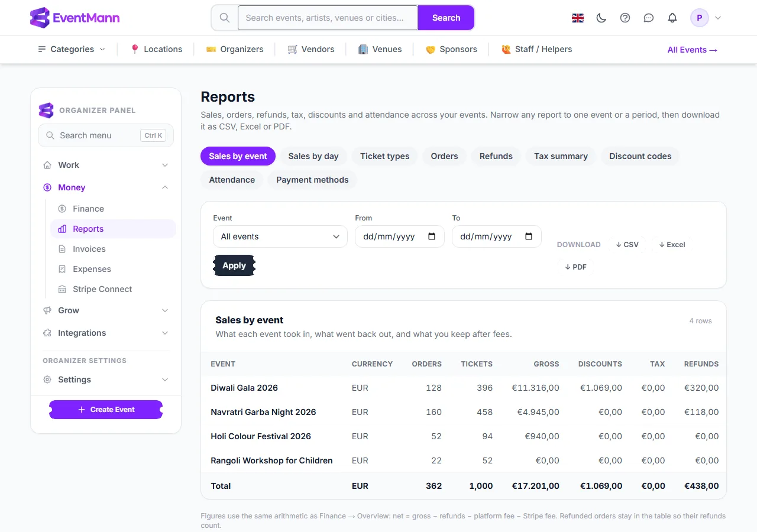Expand the Work sidebar section

106,165
